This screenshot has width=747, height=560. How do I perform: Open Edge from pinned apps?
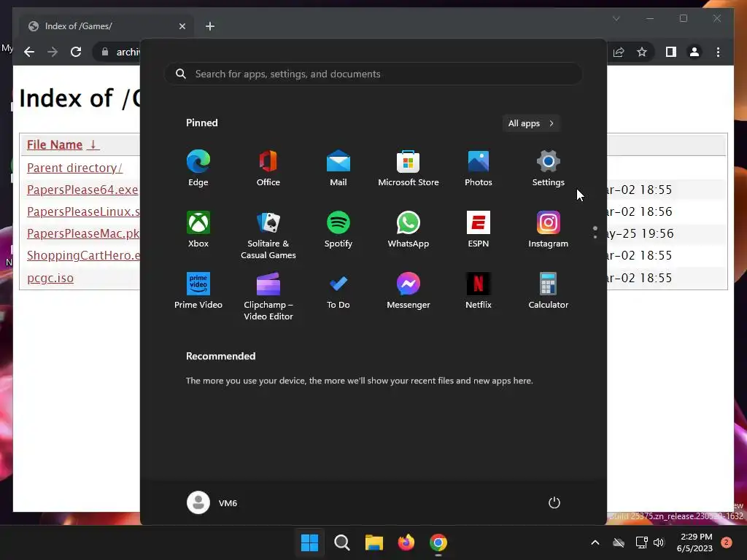(198, 168)
